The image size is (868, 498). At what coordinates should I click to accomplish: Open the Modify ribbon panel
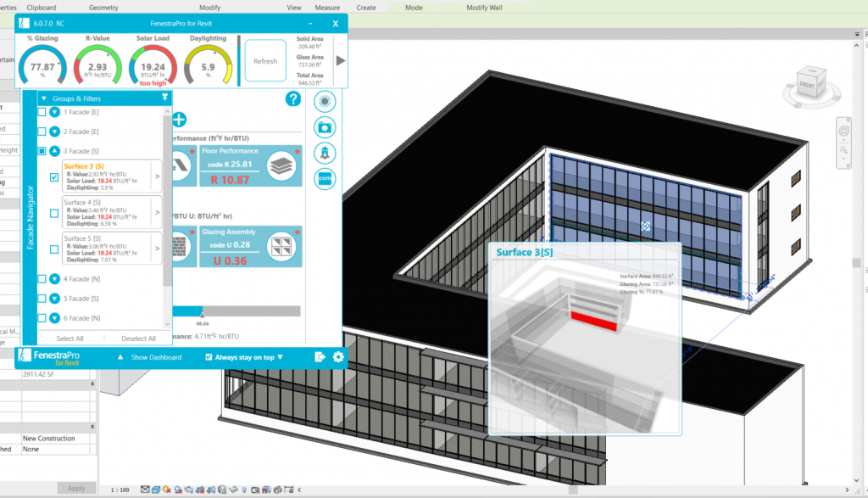[x=210, y=8]
